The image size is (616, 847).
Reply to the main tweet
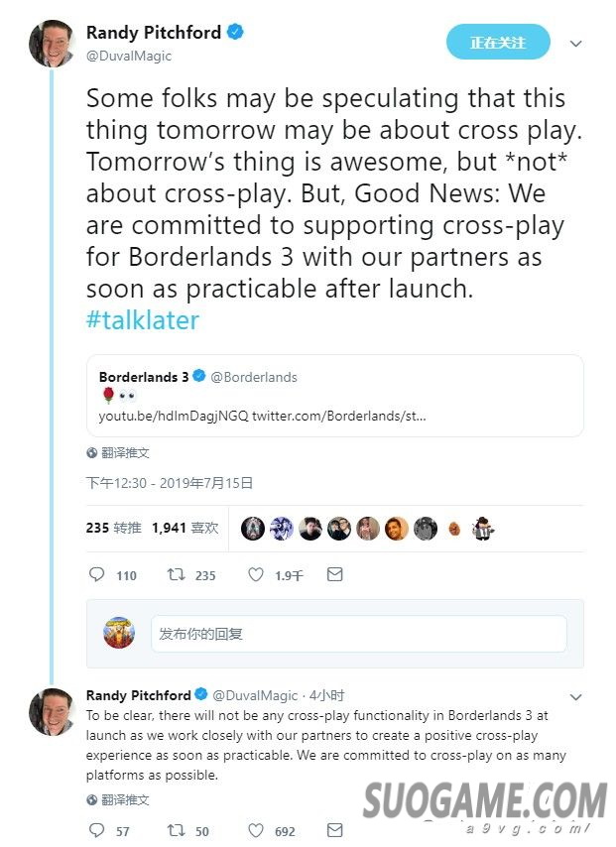[x=96, y=575]
